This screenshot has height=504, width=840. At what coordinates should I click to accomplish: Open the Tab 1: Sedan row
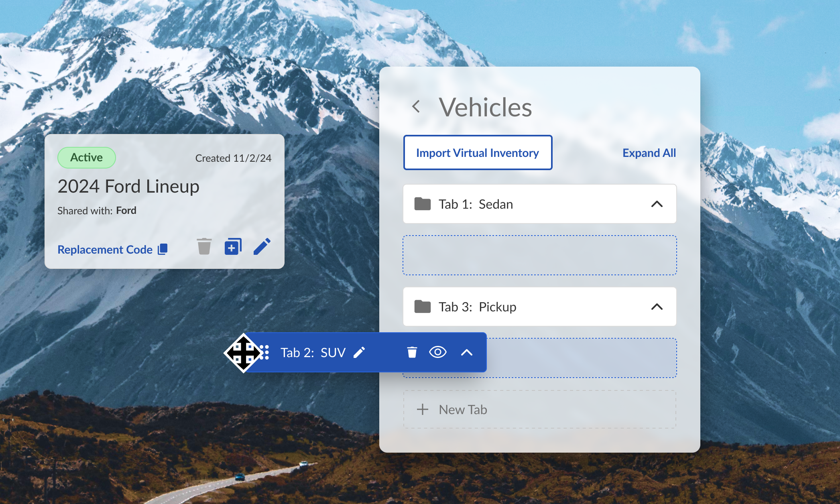click(x=539, y=204)
